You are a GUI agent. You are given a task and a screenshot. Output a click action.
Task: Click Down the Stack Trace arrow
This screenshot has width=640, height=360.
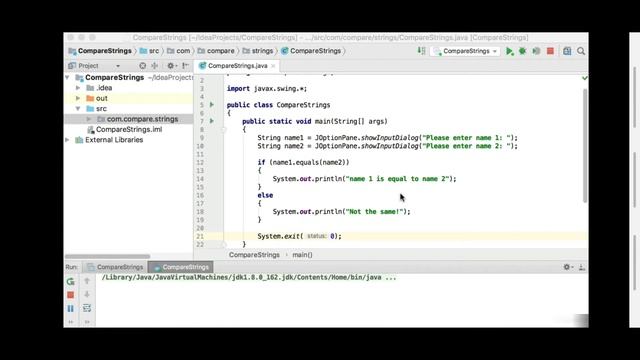(87, 294)
